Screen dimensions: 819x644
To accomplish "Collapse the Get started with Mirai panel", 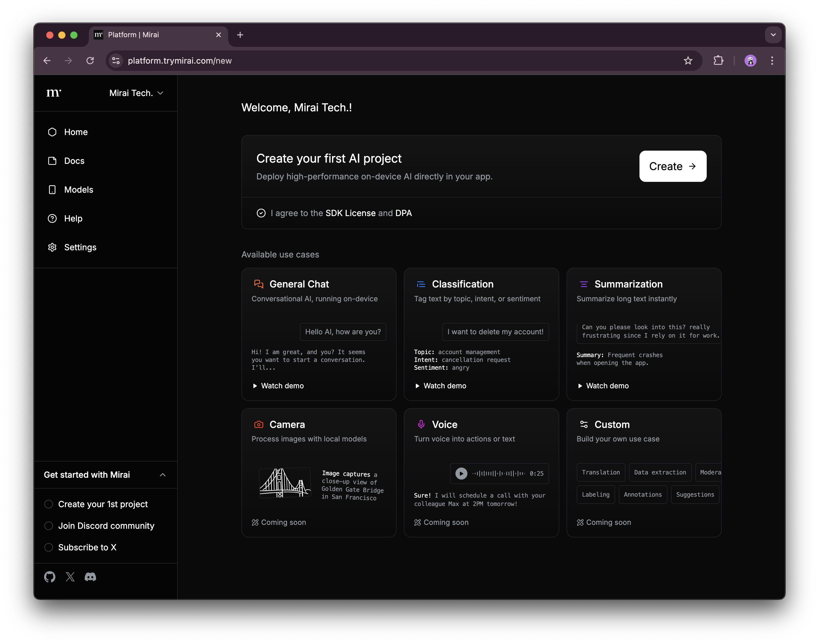I will [x=163, y=475].
